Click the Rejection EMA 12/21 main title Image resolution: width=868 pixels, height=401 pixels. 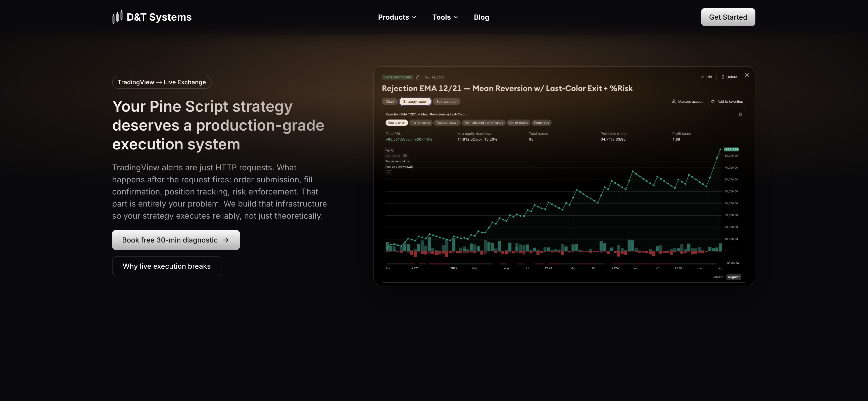507,88
